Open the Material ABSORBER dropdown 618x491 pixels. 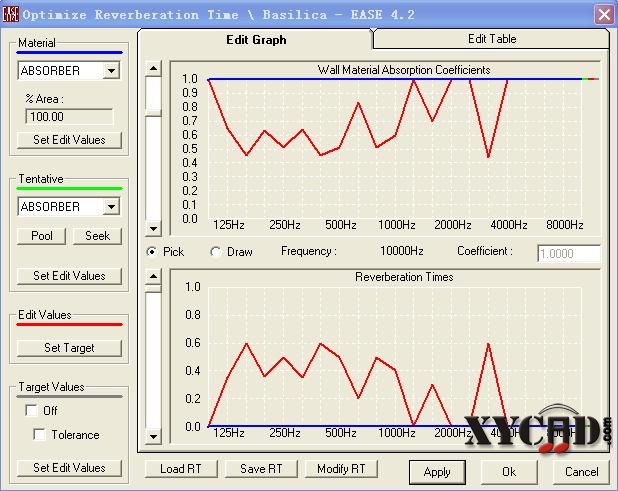[x=112, y=71]
